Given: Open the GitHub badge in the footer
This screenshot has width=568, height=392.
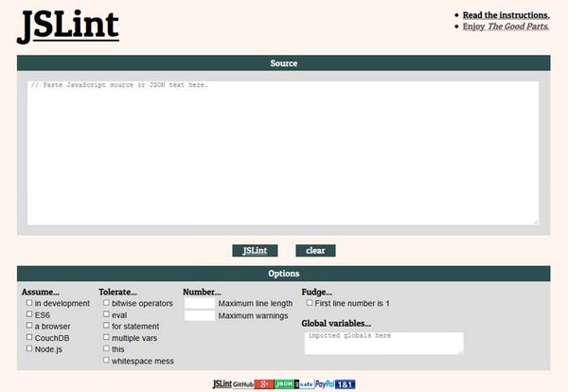Looking at the screenshot, I should [x=243, y=384].
